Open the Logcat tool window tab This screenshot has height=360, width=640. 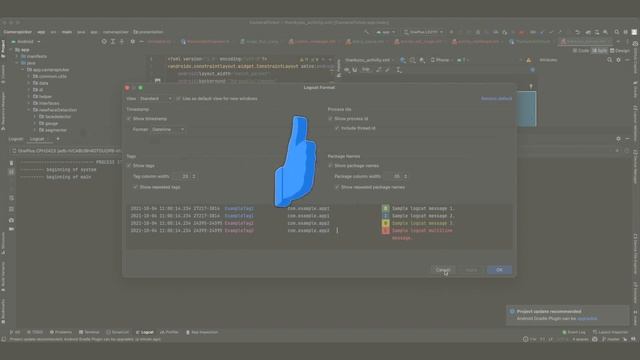tap(144, 332)
